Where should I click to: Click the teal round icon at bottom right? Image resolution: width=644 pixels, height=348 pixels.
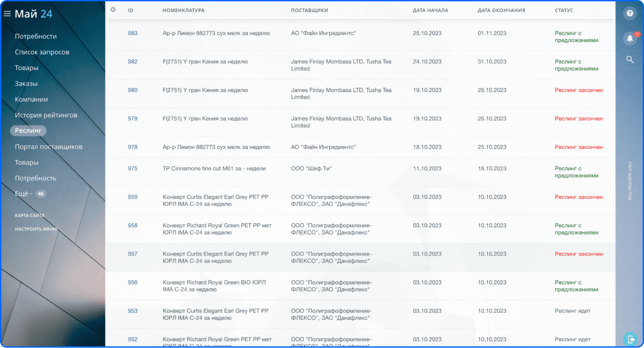(x=630, y=339)
